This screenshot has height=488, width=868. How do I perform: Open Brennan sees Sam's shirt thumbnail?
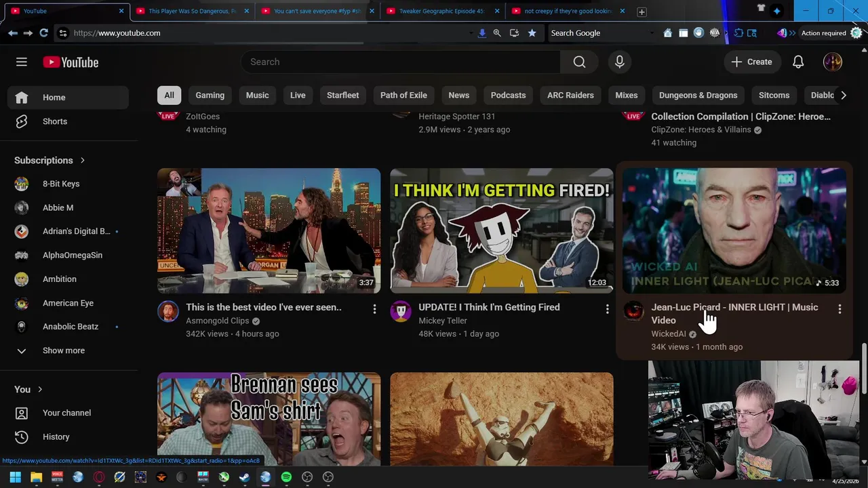coord(269,419)
